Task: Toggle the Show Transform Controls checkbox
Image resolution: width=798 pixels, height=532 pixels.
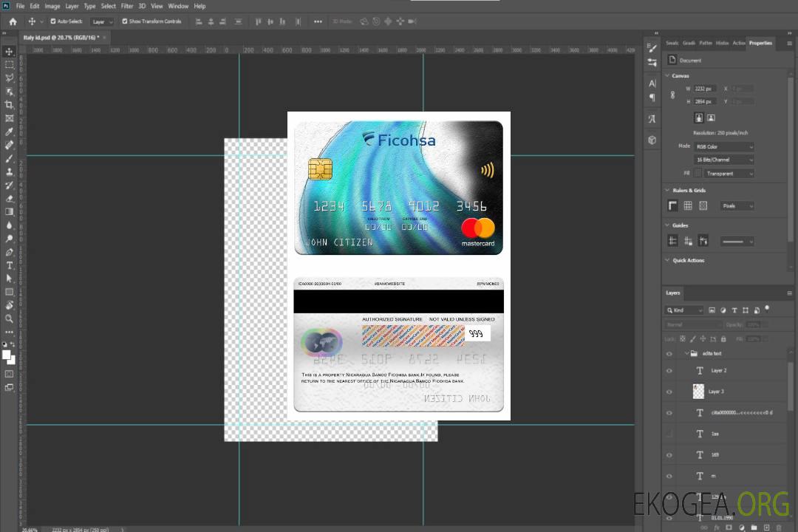Action: (x=125, y=21)
